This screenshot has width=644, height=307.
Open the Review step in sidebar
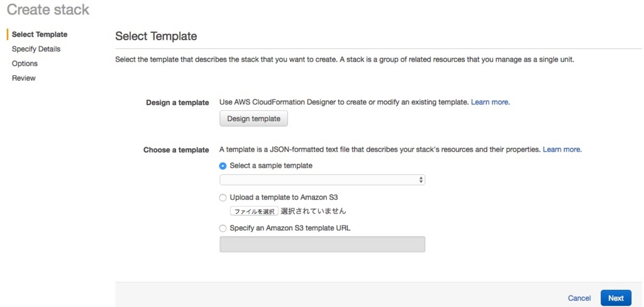coord(24,78)
